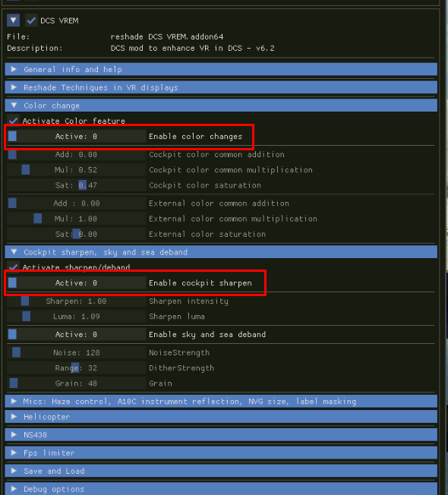Screen dimensions: 448x495
Task: Uncheck Activate sharpen/deband checkbox
Action: click(x=13, y=267)
